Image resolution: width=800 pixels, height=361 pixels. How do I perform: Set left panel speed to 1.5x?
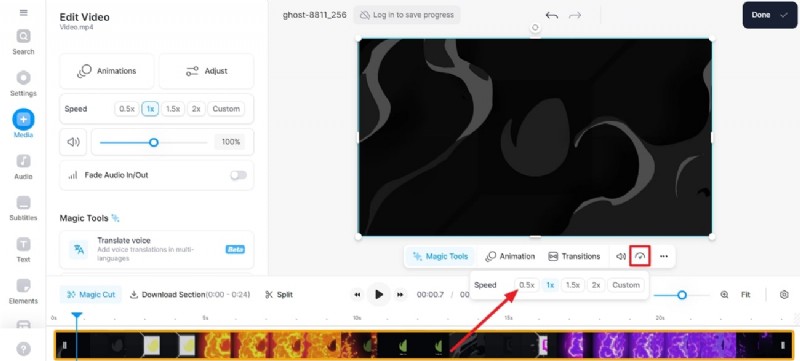coord(173,109)
